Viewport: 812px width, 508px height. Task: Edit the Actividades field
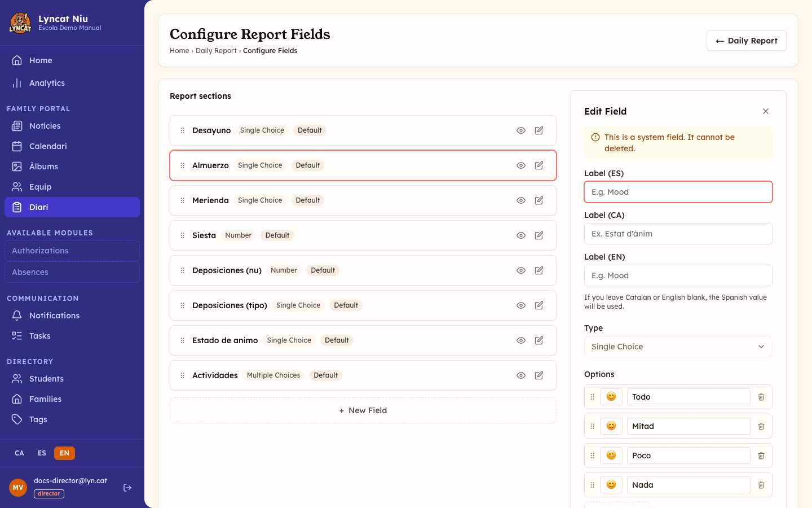pyautogui.click(x=539, y=375)
